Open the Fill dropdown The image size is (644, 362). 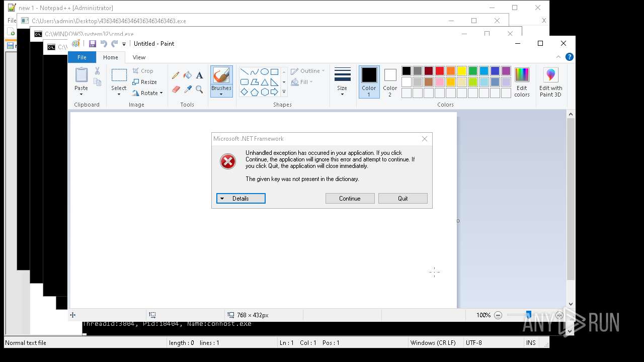click(x=302, y=82)
